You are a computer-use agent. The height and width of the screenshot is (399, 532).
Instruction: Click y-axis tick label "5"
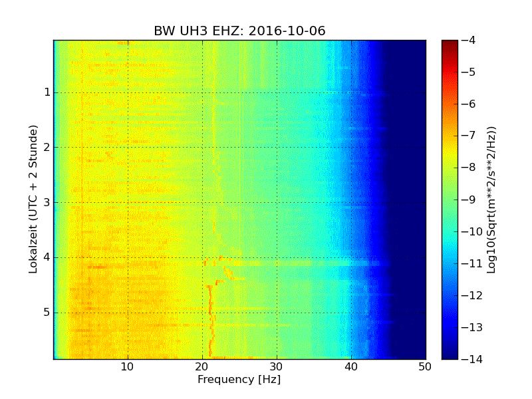point(47,313)
